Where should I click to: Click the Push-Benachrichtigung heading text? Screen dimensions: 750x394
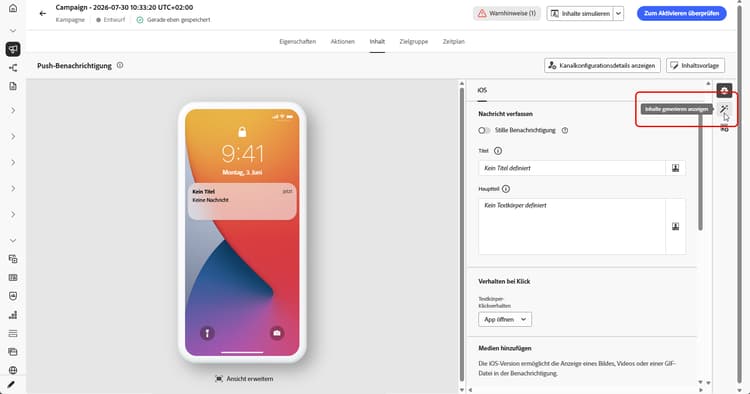coord(74,66)
